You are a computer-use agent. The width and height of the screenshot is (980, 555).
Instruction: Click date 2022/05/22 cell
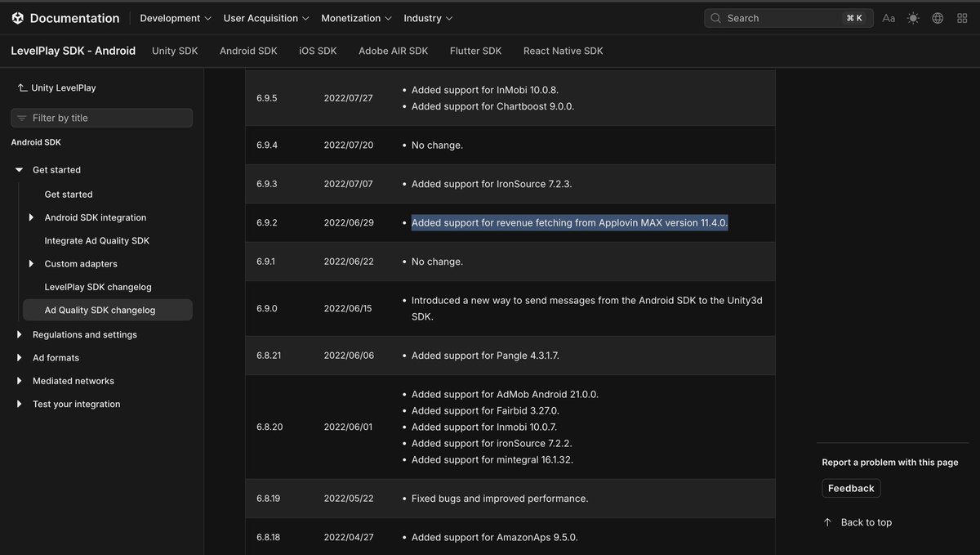349,499
